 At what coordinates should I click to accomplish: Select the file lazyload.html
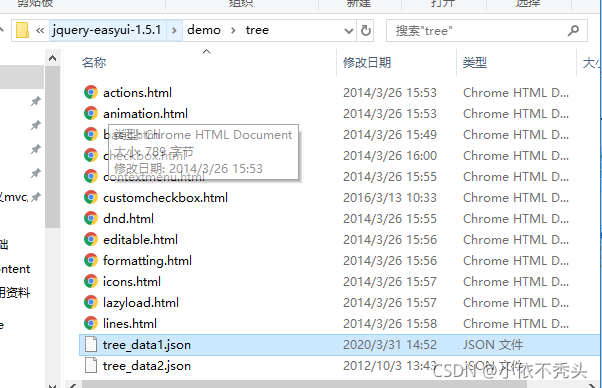pyautogui.click(x=141, y=302)
